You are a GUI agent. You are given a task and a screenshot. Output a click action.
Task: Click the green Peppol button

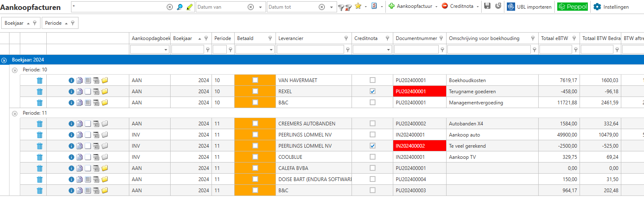coord(572,7)
